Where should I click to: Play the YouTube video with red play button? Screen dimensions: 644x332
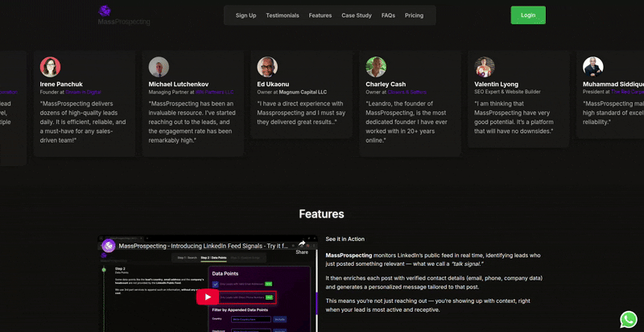(208, 297)
